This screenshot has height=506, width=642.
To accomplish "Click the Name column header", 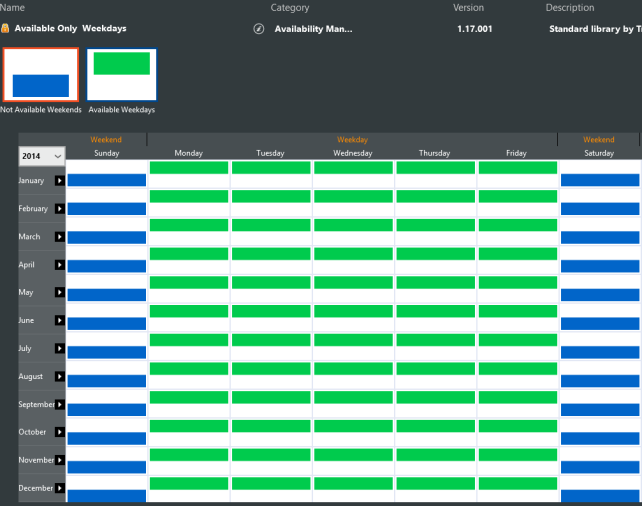I will point(12,7).
